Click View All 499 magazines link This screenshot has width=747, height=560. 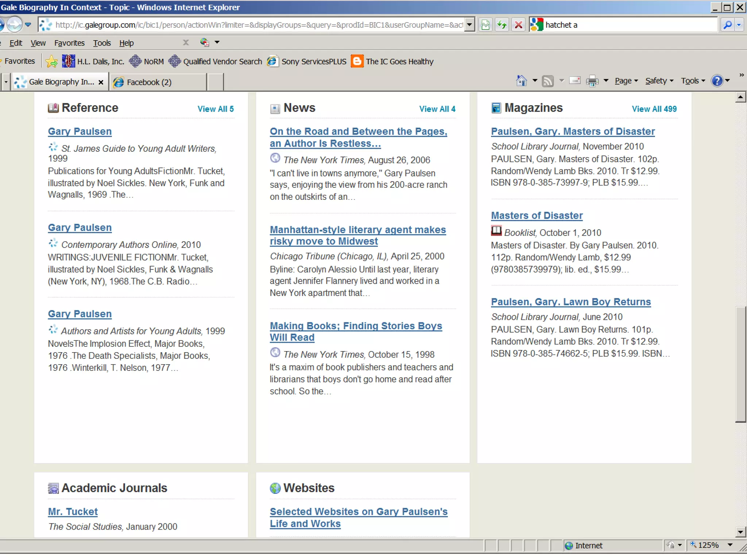654,109
